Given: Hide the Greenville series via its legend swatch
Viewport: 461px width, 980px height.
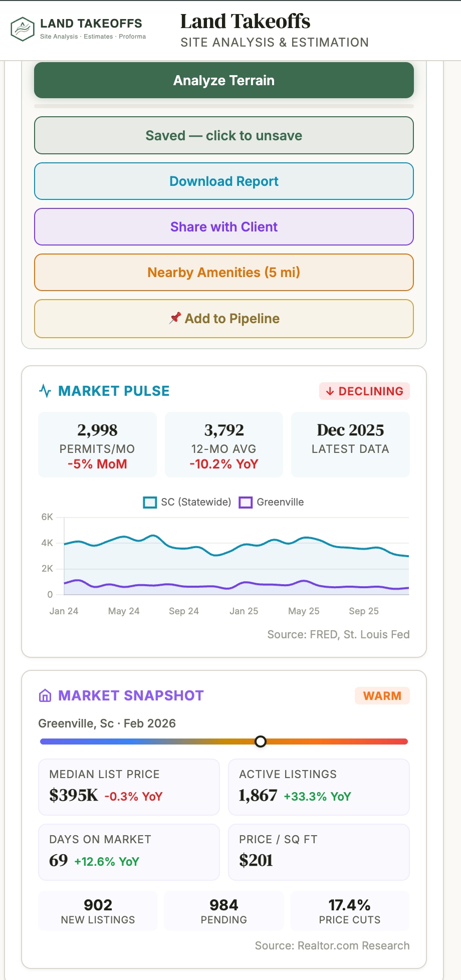Looking at the screenshot, I should pos(245,502).
